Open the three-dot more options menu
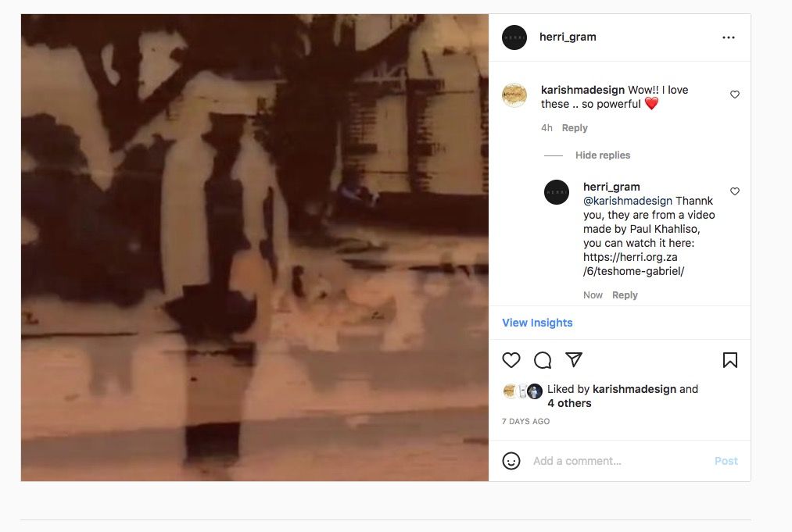 coord(729,37)
